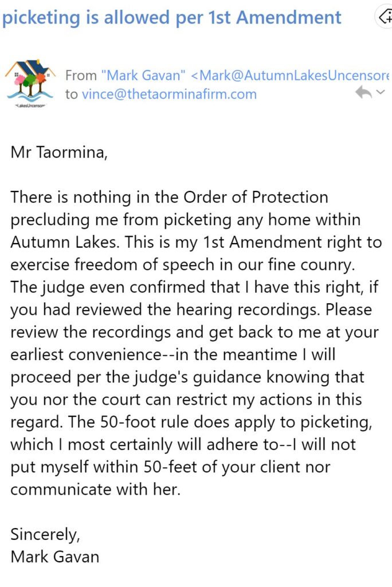Click the "to" label before the recipient
The width and height of the screenshot is (392, 587).
pyautogui.click(x=71, y=94)
